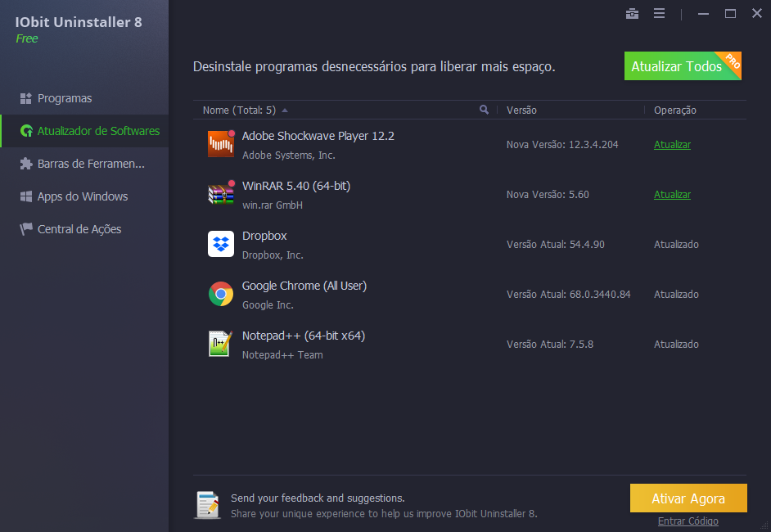Click Versão Atual: 7.5.8 text
Screen dimensions: 771x532
point(550,345)
